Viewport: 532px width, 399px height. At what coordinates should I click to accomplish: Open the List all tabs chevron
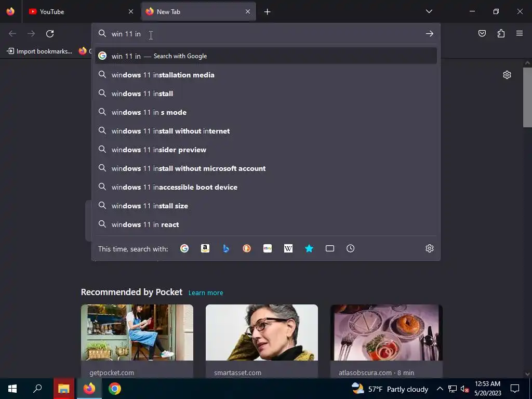pos(429,11)
